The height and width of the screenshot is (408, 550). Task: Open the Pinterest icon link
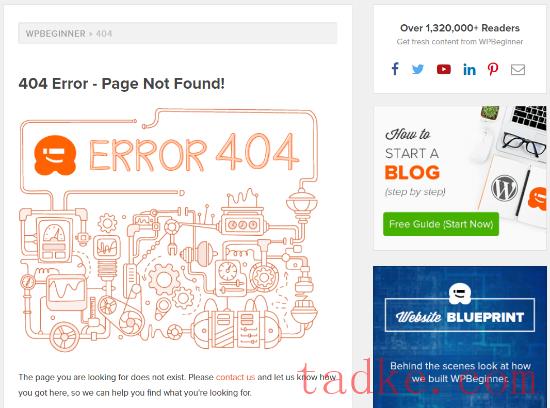493,69
